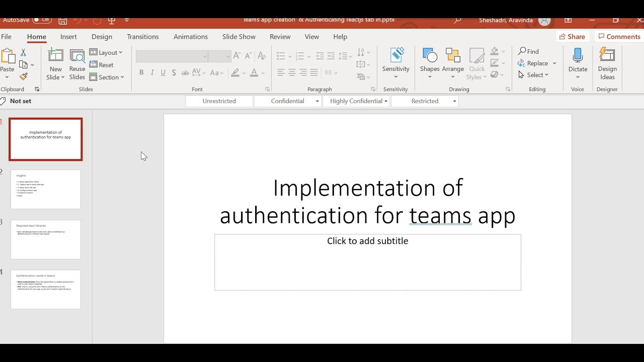The image size is (644, 362).
Task: Click the user account avatar
Action: [544, 20]
